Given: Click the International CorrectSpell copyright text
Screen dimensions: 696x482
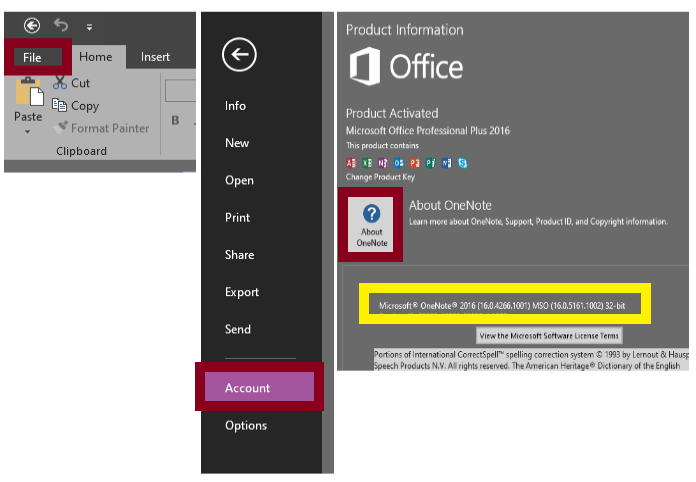Looking at the screenshot, I should [531, 360].
